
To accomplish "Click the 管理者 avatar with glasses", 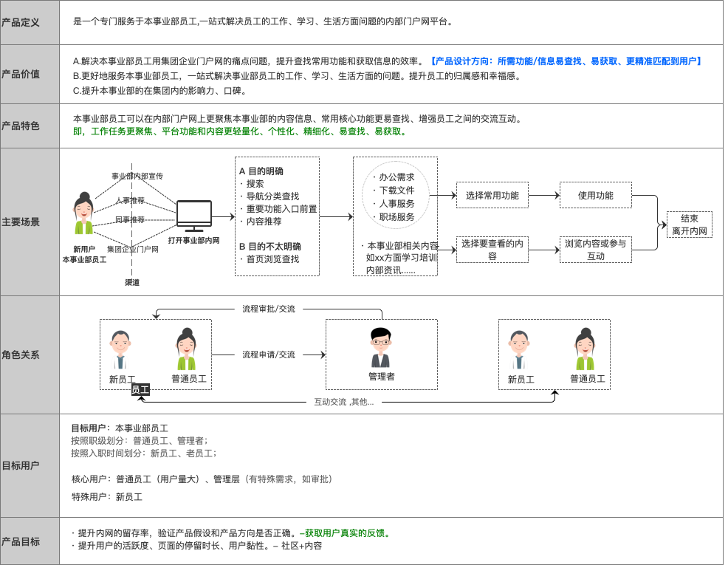I will click(x=381, y=348).
